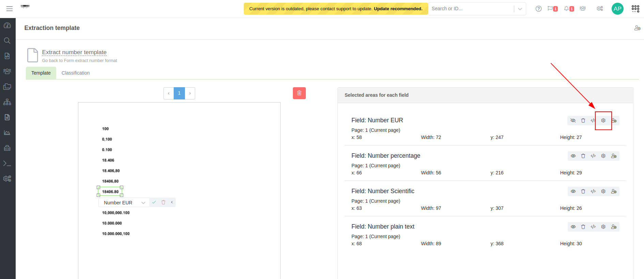Viewport: 644px width, 279px height.
Task: Switch to the Classification tab
Action: (76, 73)
